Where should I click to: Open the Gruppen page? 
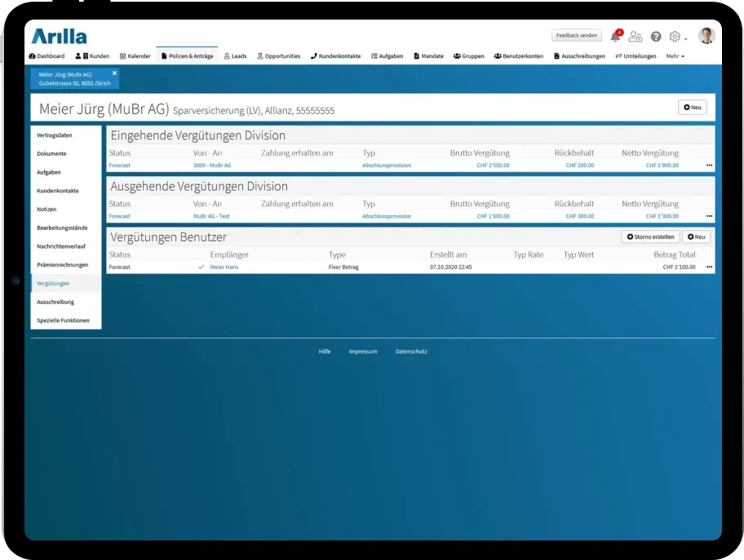469,56
